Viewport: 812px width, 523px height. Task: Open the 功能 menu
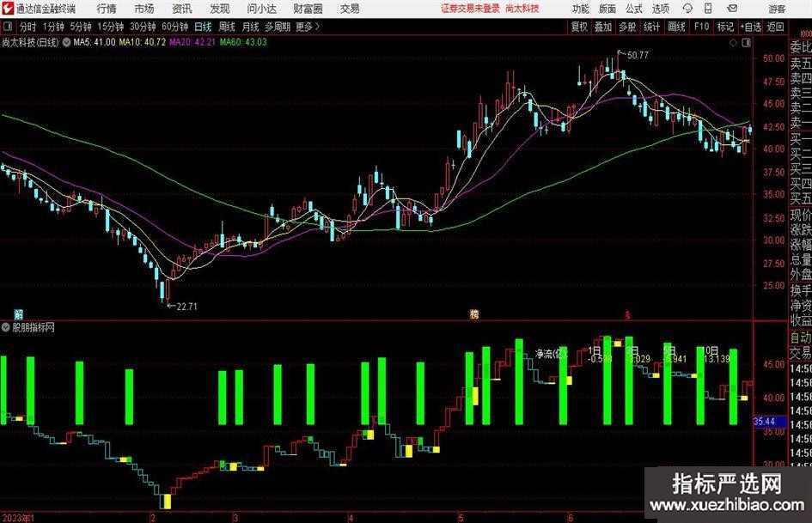(x=581, y=9)
